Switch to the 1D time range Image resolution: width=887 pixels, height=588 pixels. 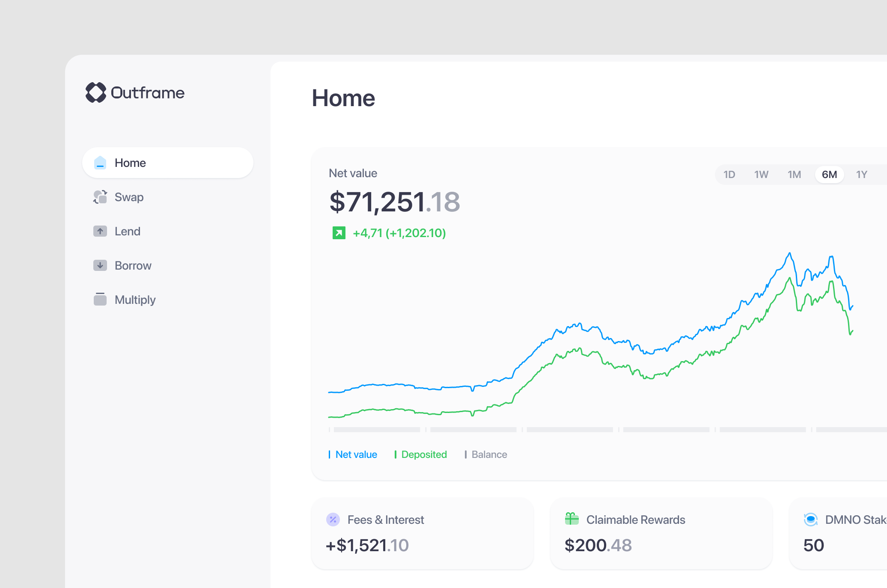pyautogui.click(x=729, y=175)
